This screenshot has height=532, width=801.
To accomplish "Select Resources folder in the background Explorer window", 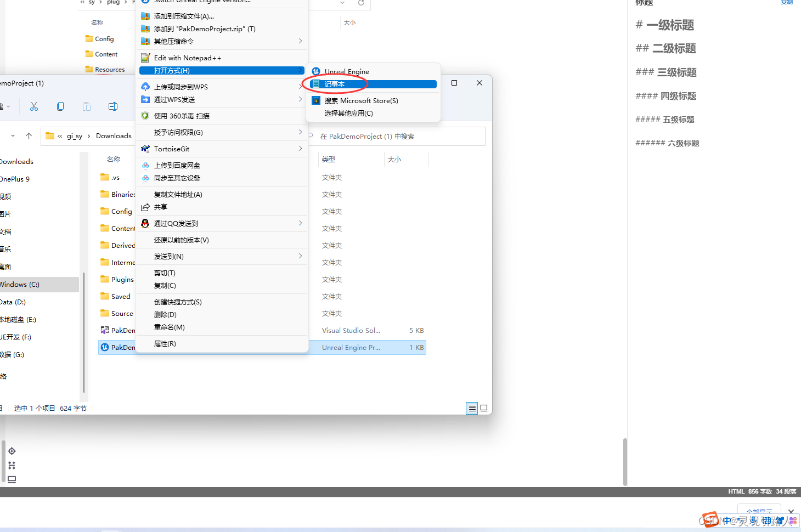I will [x=105, y=70].
